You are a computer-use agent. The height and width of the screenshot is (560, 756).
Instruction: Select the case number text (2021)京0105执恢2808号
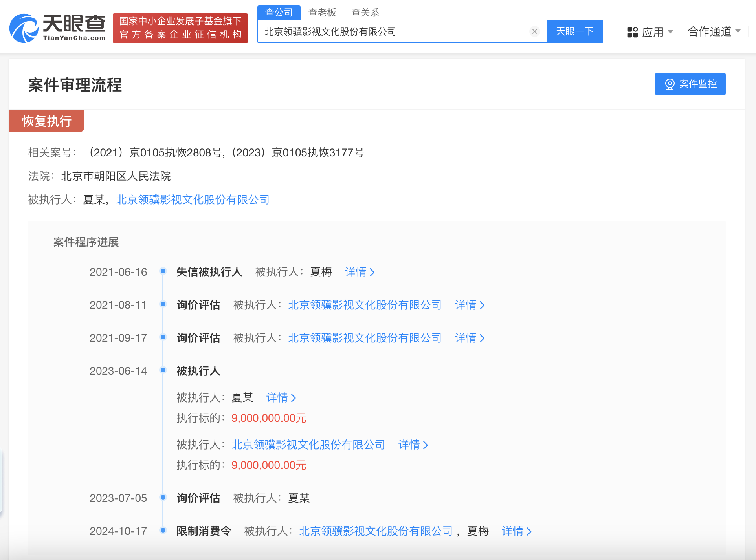coord(154,152)
